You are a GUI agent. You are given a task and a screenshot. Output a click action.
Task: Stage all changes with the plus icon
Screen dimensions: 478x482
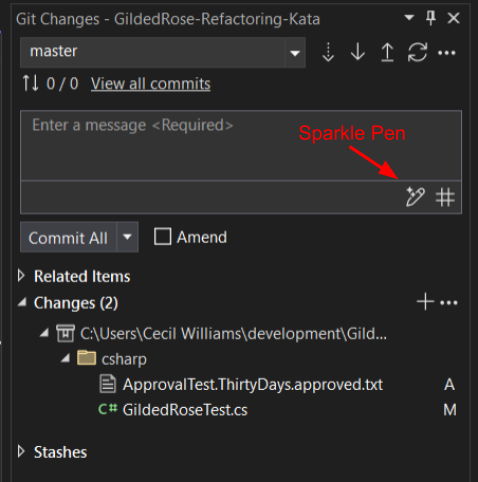[x=425, y=302]
